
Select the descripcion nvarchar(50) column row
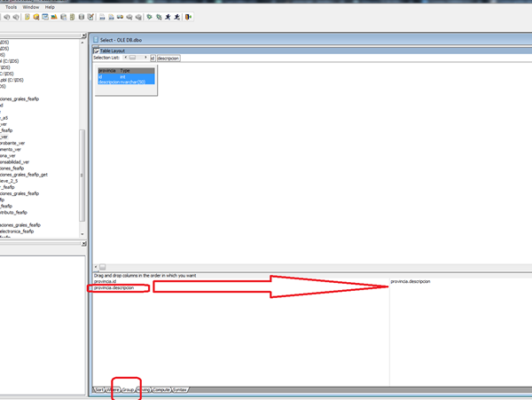pyautogui.click(x=126, y=82)
